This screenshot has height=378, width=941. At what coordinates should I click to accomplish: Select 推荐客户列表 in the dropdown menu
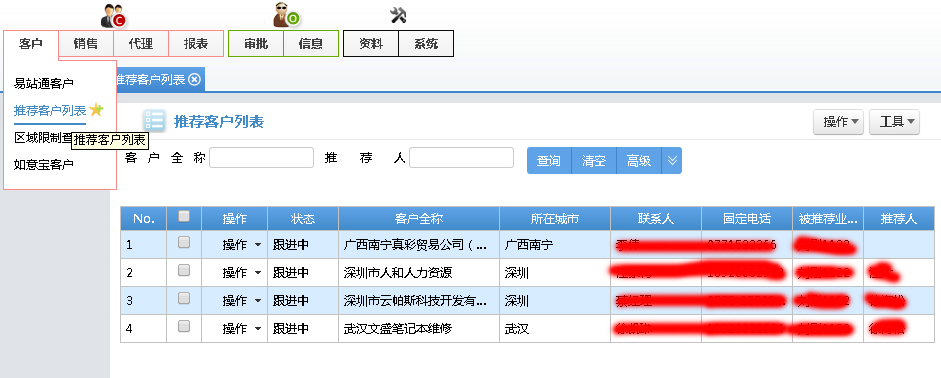click(x=50, y=110)
